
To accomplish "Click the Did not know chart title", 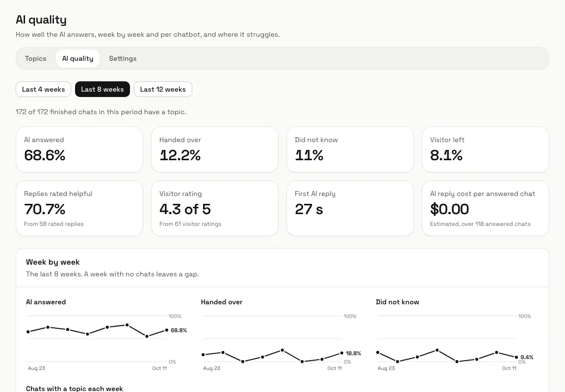I will (397, 302).
